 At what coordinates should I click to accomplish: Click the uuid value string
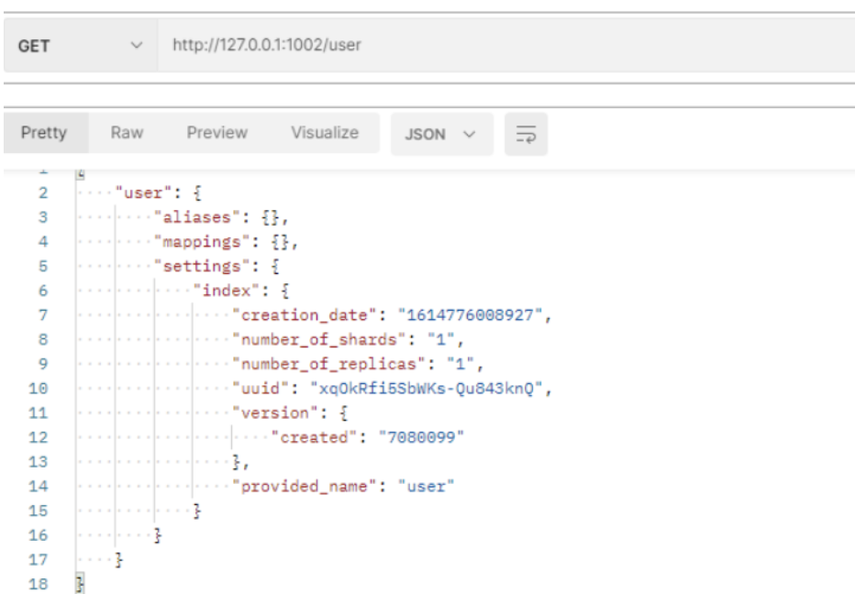point(429,389)
